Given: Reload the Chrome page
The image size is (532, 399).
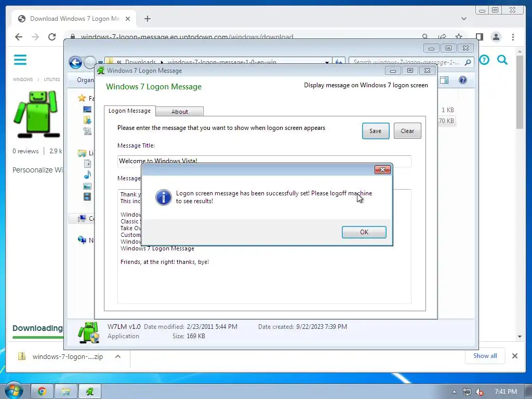Looking at the screenshot, I should pos(52,37).
